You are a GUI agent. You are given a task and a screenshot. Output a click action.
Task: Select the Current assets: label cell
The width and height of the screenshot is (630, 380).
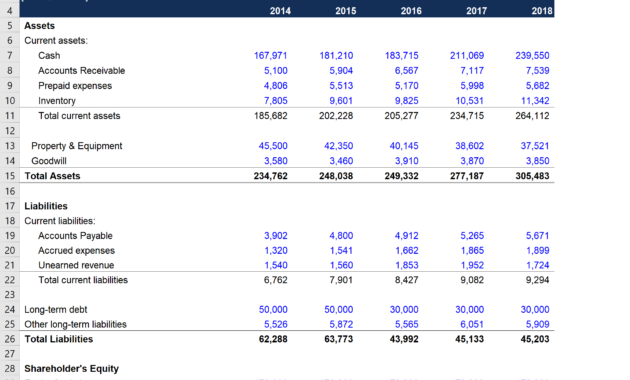tap(56, 41)
